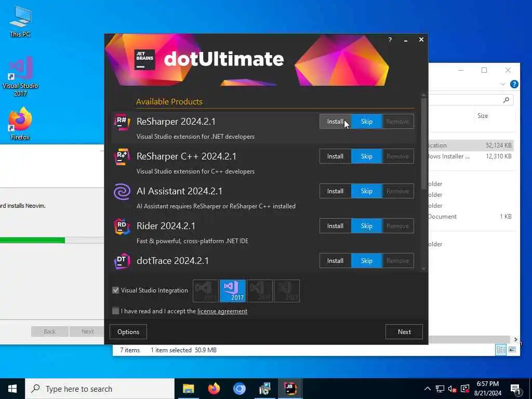Image resolution: width=532 pixels, height=399 pixels.
Task: Click the dotTrace DT product icon
Action: (x=122, y=261)
